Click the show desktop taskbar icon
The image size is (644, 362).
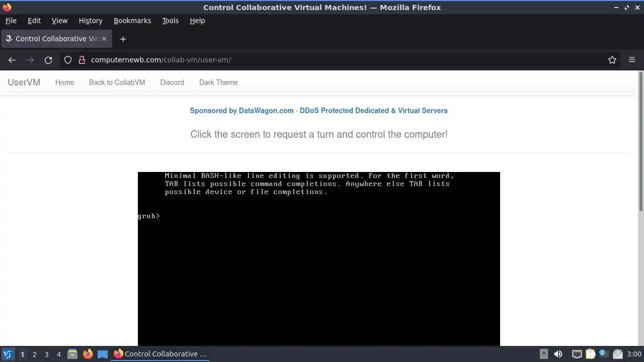tap(103, 354)
